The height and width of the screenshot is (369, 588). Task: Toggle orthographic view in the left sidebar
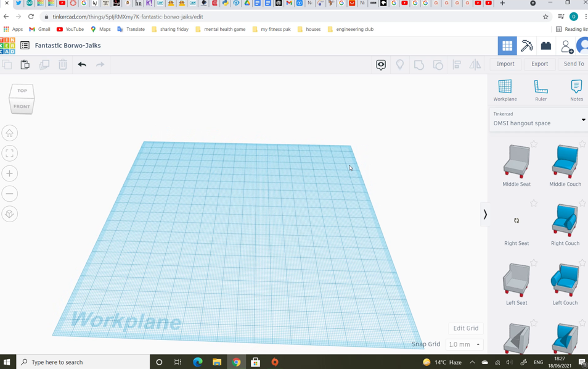[x=9, y=214]
